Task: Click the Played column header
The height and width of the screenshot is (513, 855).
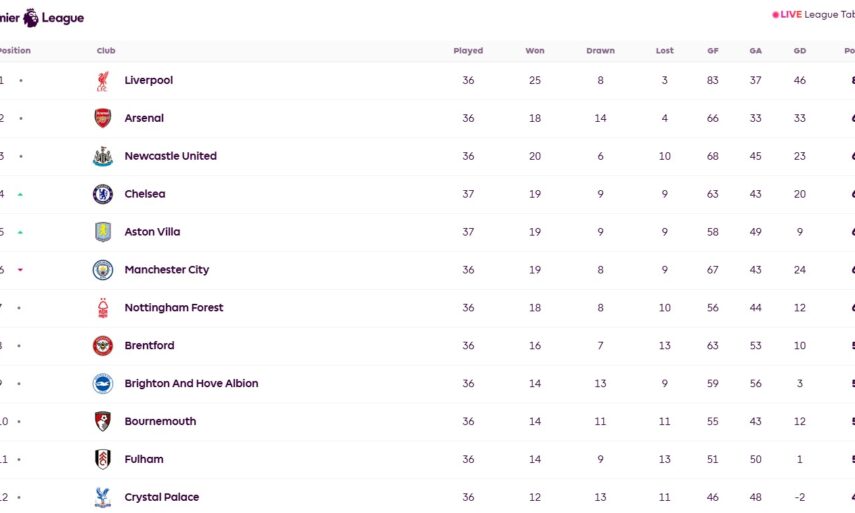Action: pyautogui.click(x=468, y=51)
